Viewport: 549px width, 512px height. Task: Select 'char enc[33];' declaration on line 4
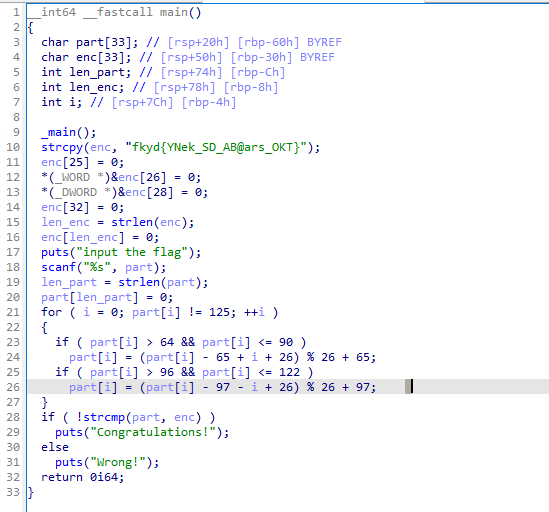coord(86,57)
